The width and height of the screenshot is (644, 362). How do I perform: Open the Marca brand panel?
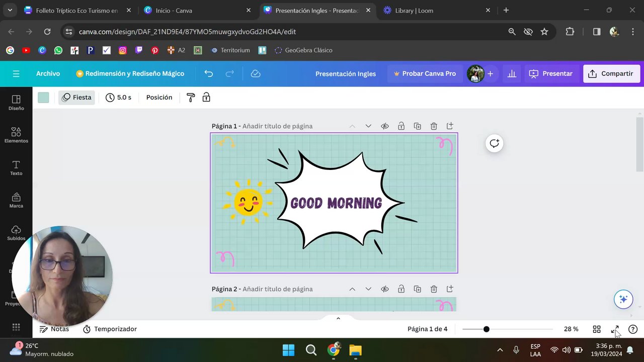click(x=16, y=201)
